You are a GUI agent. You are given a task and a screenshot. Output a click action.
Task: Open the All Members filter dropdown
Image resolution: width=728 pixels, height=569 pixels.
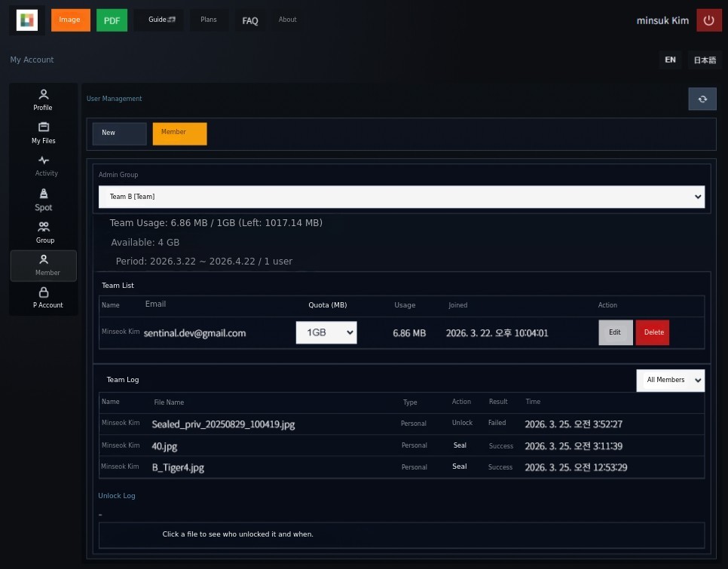(670, 380)
